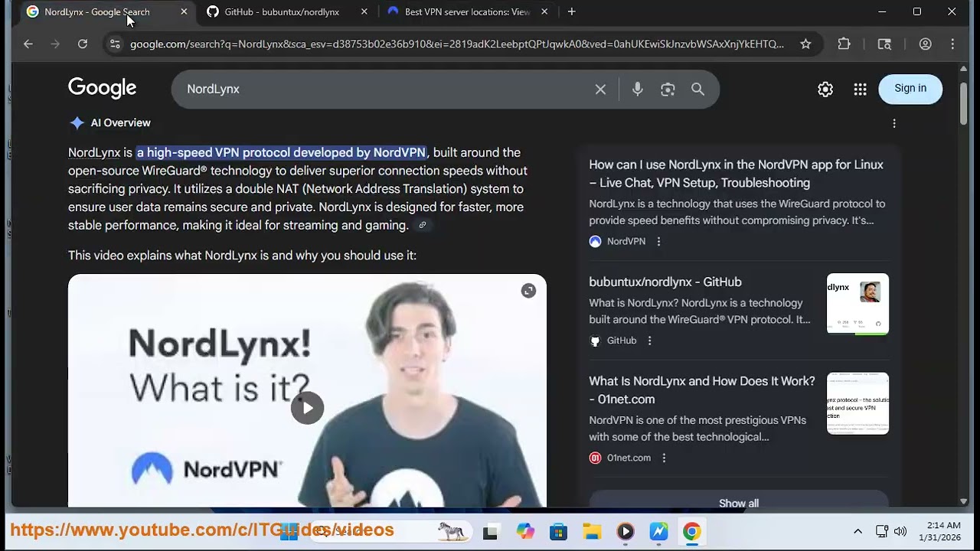Open the media player icon on the taskbar
This screenshot has height=551, width=980.
[626, 532]
